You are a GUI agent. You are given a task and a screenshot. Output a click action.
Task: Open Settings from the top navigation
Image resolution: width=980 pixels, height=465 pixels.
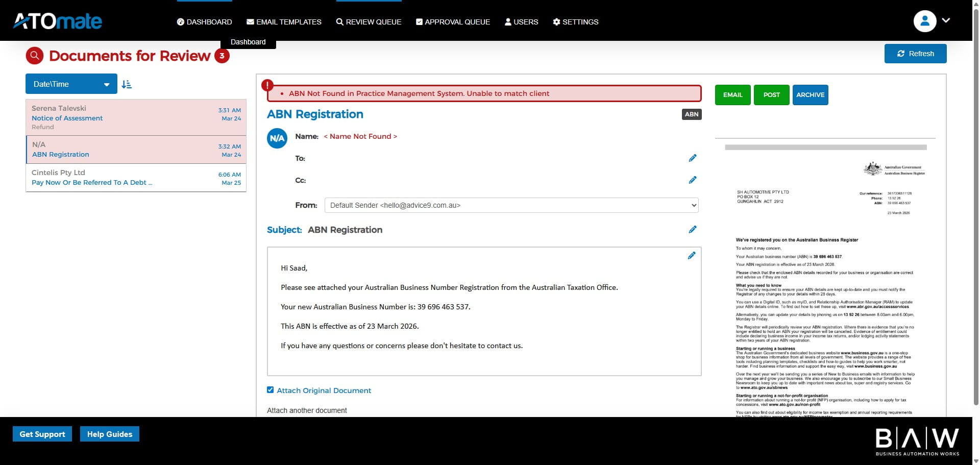[x=575, y=22]
